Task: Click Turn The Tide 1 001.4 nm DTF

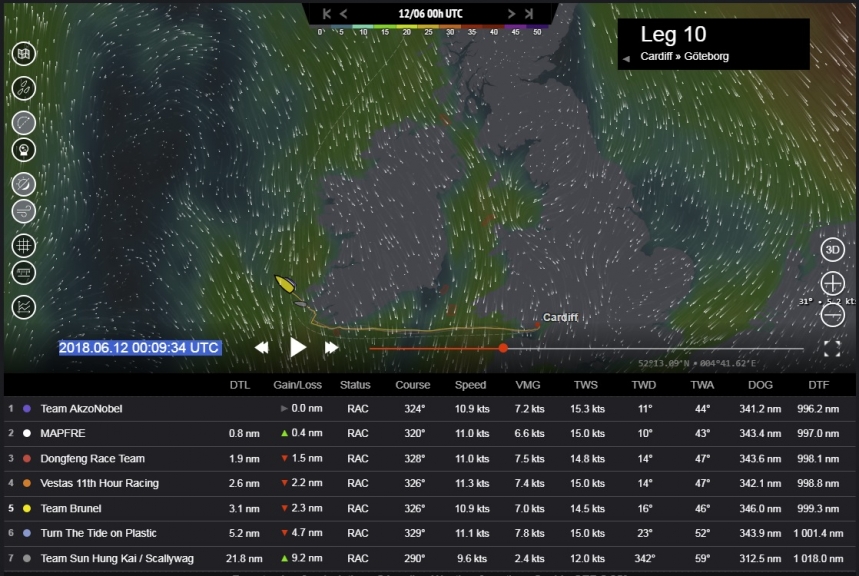Action: (x=818, y=533)
